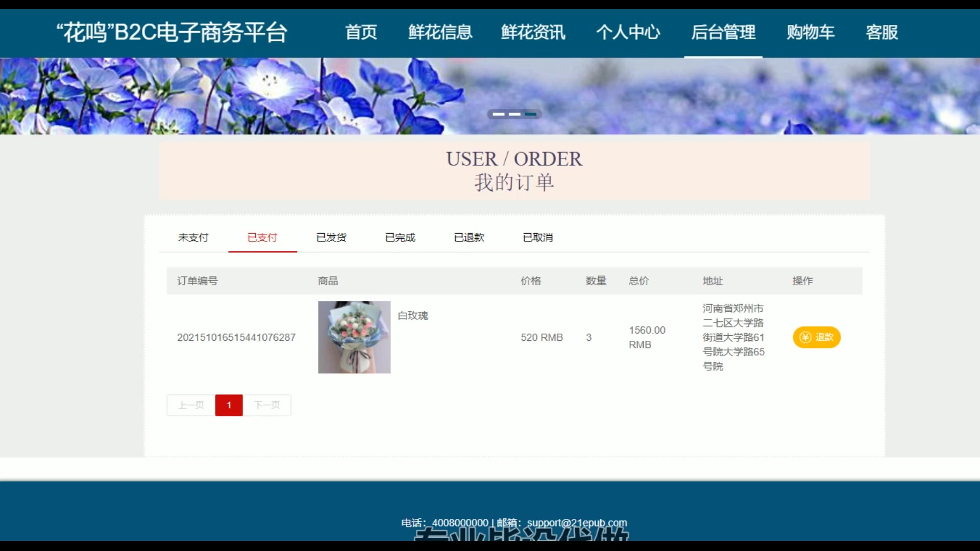980x551 pixels.
Task: Click the white rose bouquet thumbnail
Action: (x=354, y=337)
